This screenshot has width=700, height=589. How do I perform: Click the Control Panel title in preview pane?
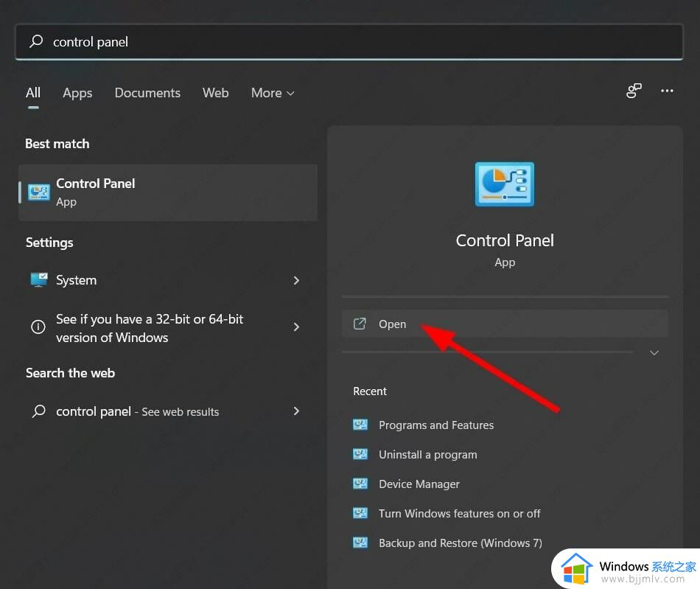coord(505,240)
